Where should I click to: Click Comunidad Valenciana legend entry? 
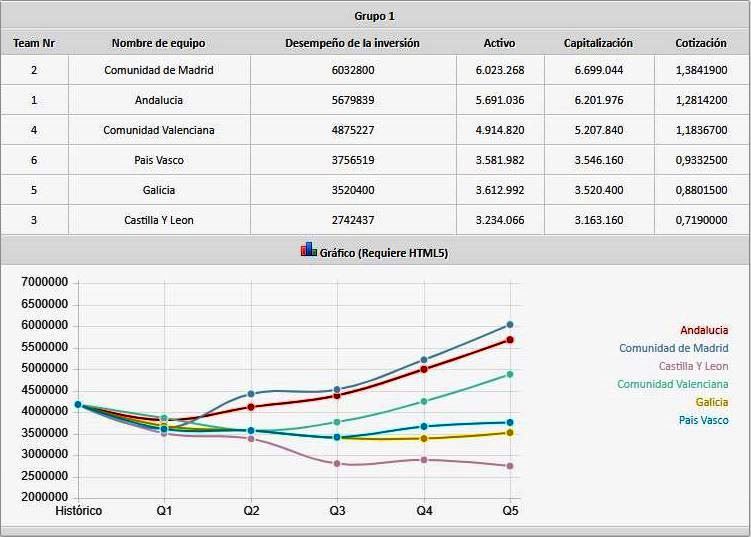pyautogui.click(x=672, y=384)
